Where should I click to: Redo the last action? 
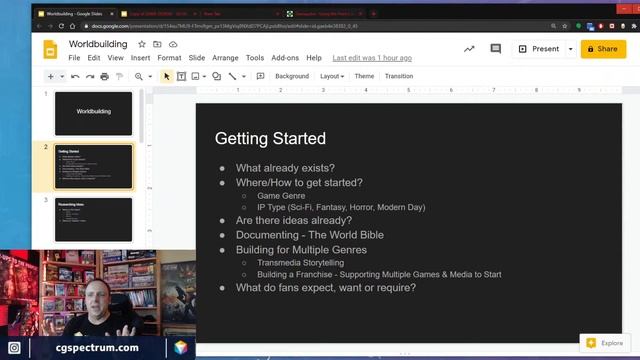pyautogui.click(x=90, y=76)
